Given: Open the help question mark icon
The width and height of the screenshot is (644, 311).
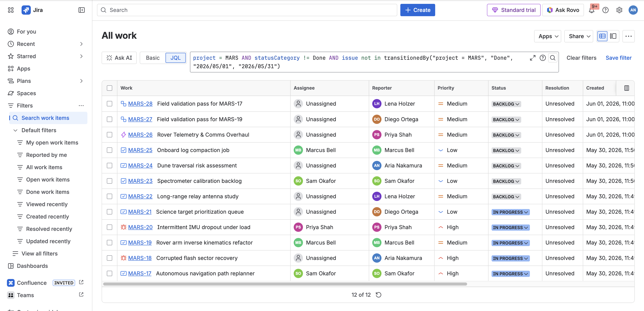Looking at the screenshot, I should tap(606, 10).
